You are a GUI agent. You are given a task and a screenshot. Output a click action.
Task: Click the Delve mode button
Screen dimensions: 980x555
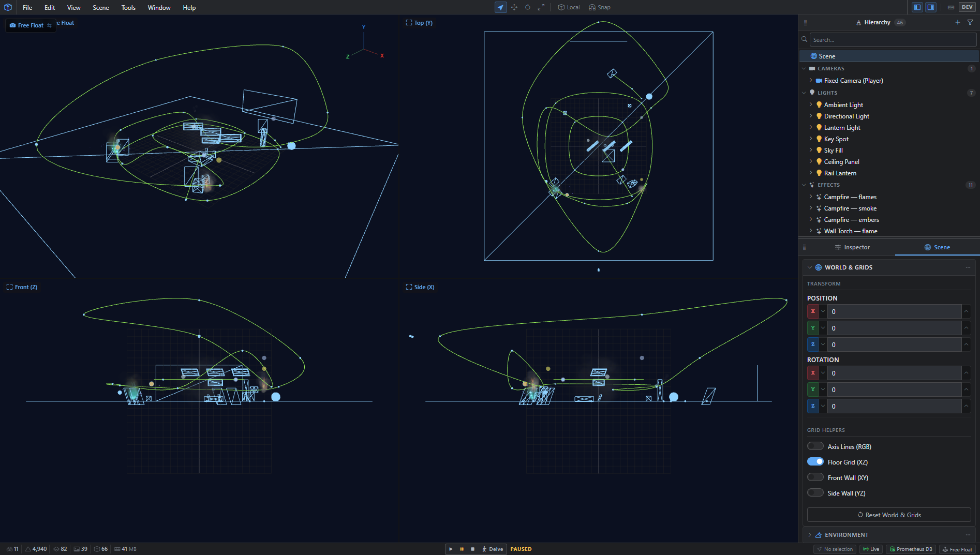tap(492, 549)
